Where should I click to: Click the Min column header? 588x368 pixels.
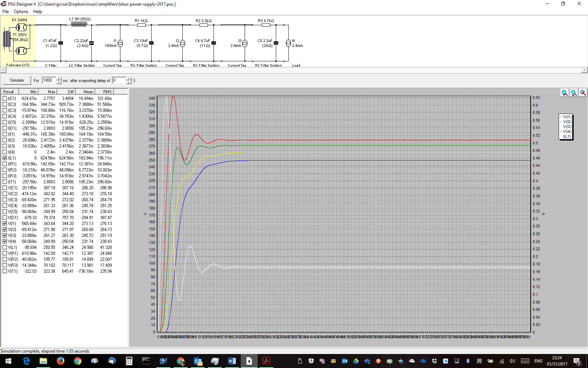29,92
